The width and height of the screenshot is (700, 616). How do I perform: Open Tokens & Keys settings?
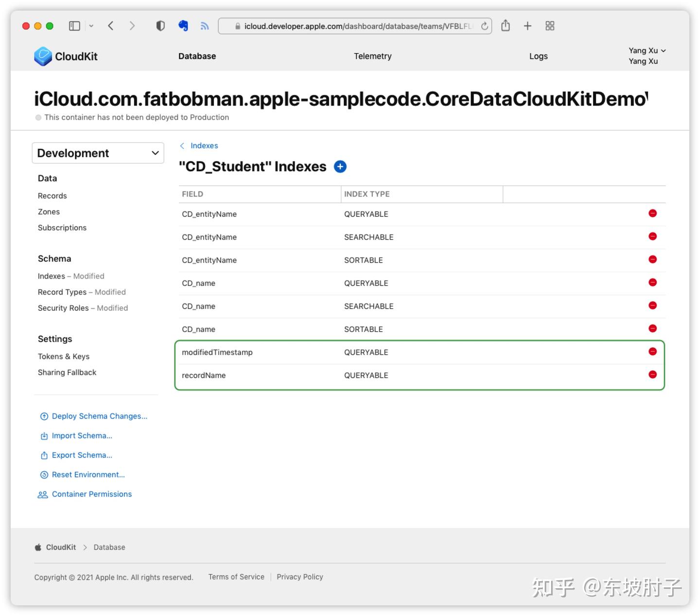(x=64, y=356)
